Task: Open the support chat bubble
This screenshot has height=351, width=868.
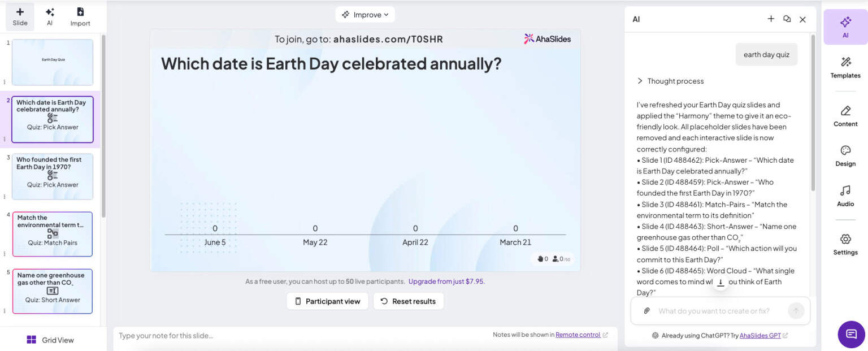Action: (850, 335)
